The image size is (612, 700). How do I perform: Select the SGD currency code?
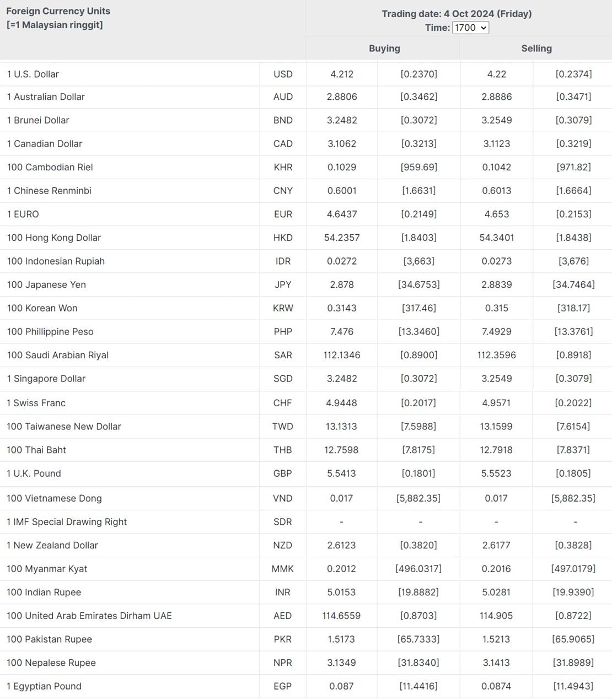tap(283, 379)
